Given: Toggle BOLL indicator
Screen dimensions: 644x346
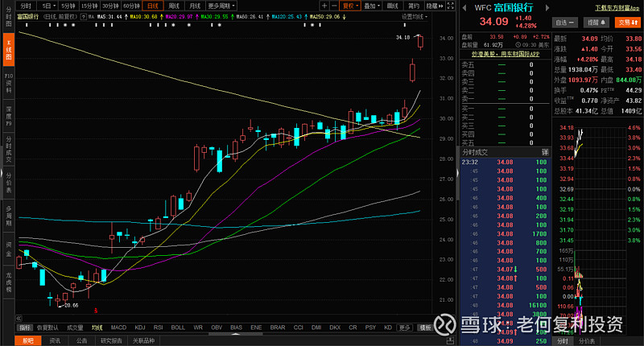Looking at the screenshot, I should tap(178, 327).
